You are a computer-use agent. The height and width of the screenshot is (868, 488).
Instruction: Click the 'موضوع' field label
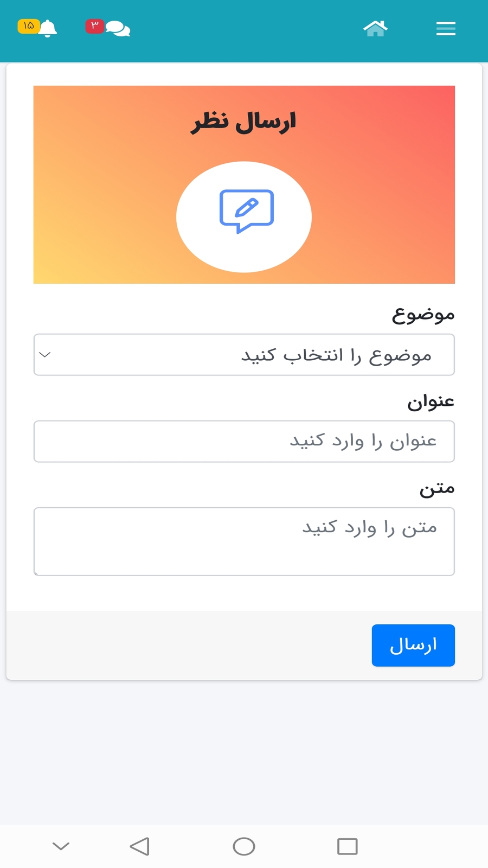tap(423, 315)
